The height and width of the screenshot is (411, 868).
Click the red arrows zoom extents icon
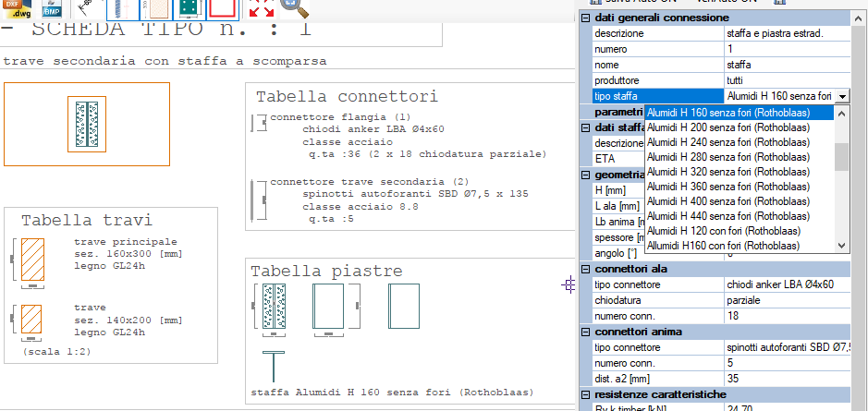point(262,9)
